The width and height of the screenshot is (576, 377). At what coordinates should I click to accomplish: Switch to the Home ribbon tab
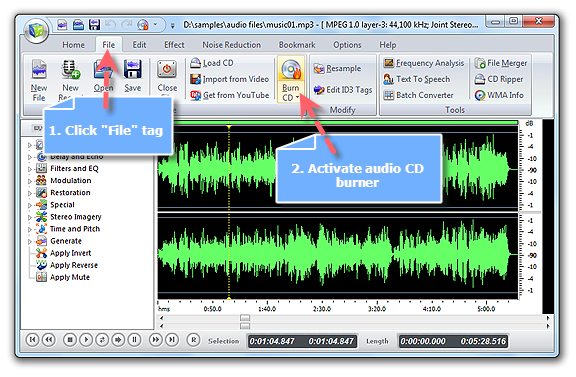73,45
